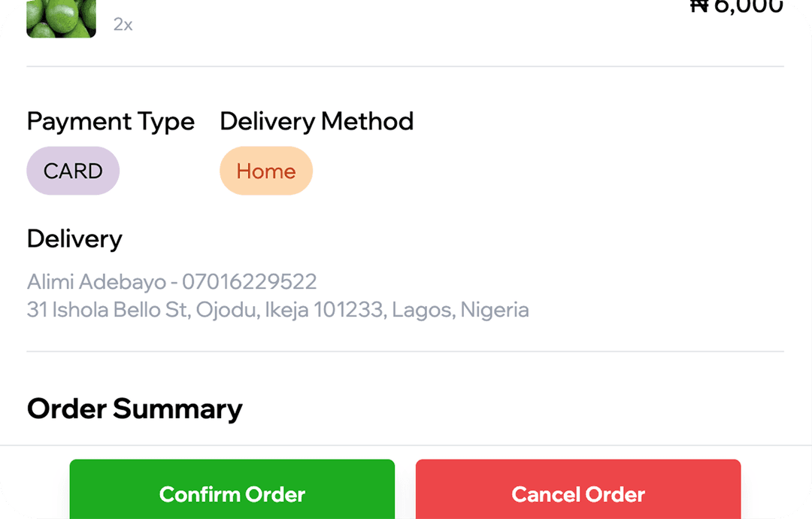Click the Payment Type heading
Image resolution: width=812 pixels, height=519 pixels.
[x=111, y=121]
